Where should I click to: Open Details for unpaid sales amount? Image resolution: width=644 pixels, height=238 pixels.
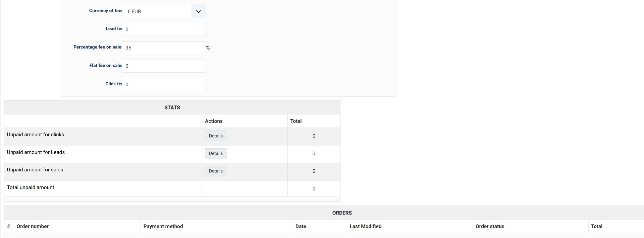pos(216,171)
